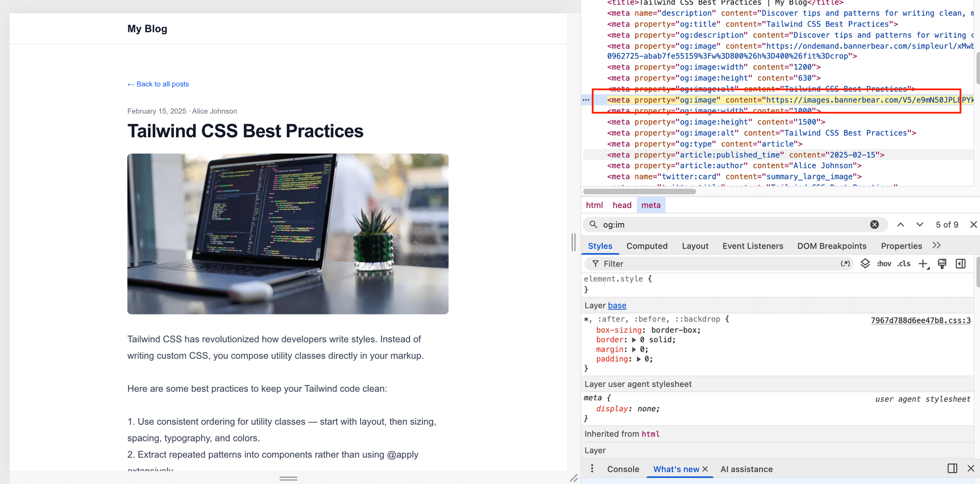The width and height of the screenshot is (980, 484).
Task: Expand the margin shorthand property
Action: 634,350
